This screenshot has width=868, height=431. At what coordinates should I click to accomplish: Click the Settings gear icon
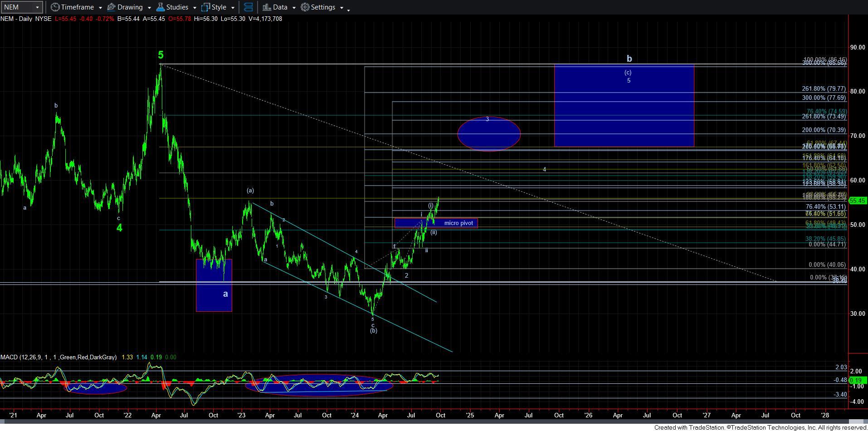click(x=305, y=7)
